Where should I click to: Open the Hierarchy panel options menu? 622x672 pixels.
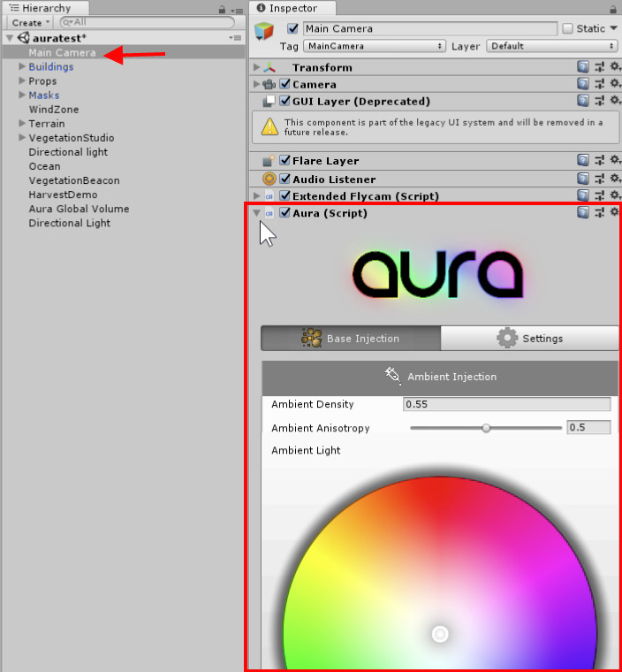(237, 11)
